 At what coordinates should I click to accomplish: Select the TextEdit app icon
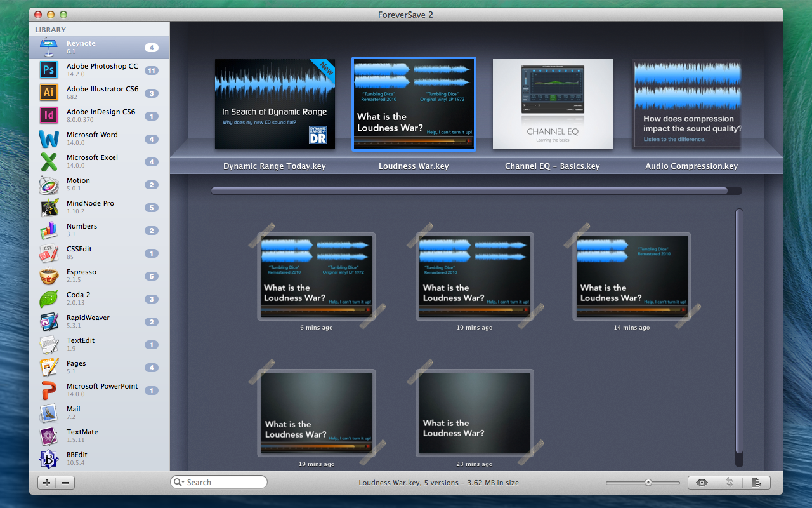[49, 345]
